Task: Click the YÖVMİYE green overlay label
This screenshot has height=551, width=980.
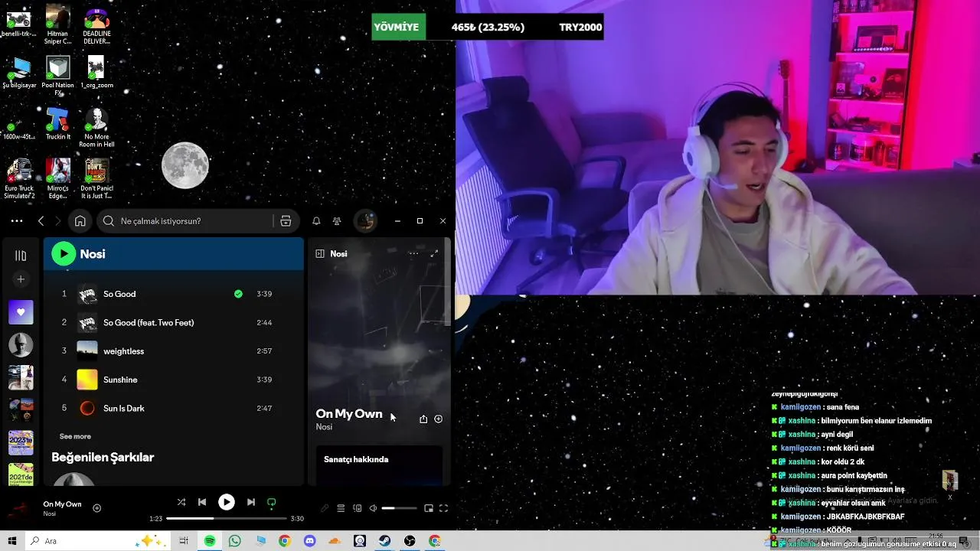Action: 397,27
